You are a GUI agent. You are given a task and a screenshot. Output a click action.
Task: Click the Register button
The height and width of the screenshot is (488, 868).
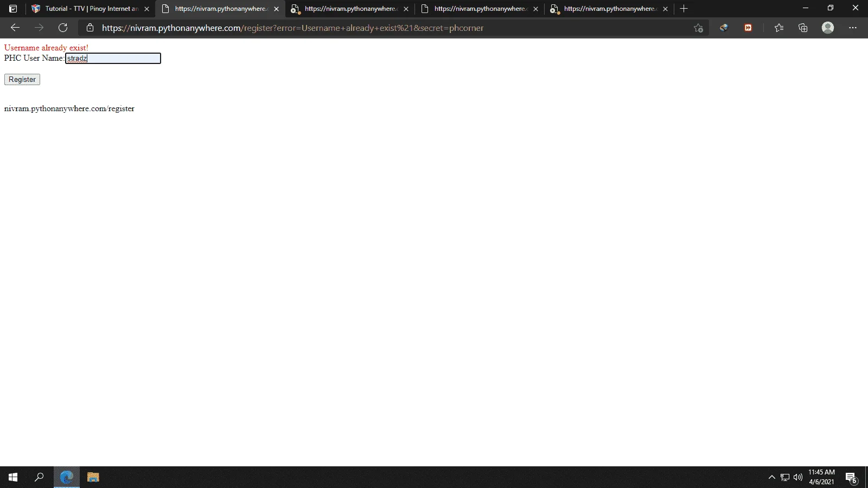pos(22,79)
